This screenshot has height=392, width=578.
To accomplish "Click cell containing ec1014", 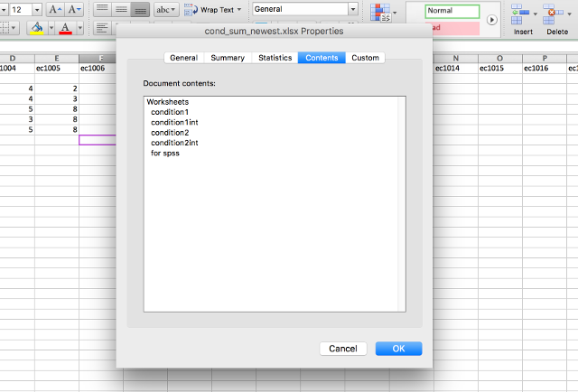I will (456, 69).
